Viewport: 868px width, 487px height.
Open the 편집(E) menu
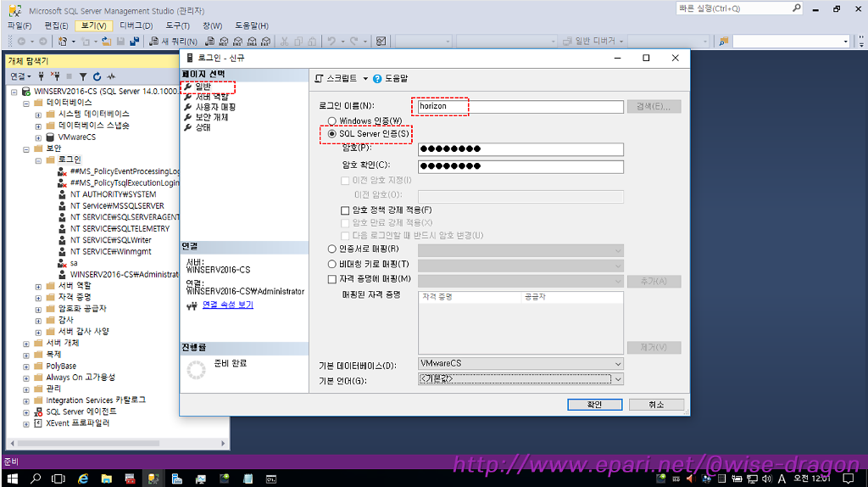pyautogui.click(x=56, y=25)
